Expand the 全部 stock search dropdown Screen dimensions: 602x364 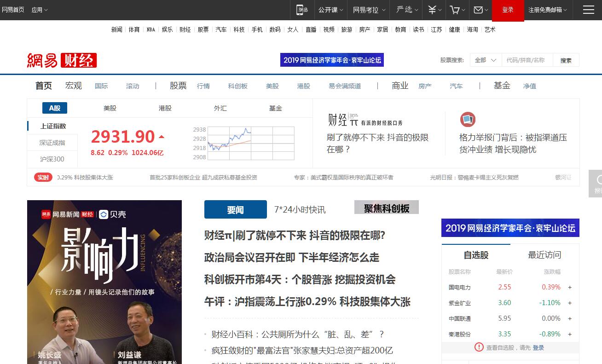pyautogui.click(x=486, y=60)
